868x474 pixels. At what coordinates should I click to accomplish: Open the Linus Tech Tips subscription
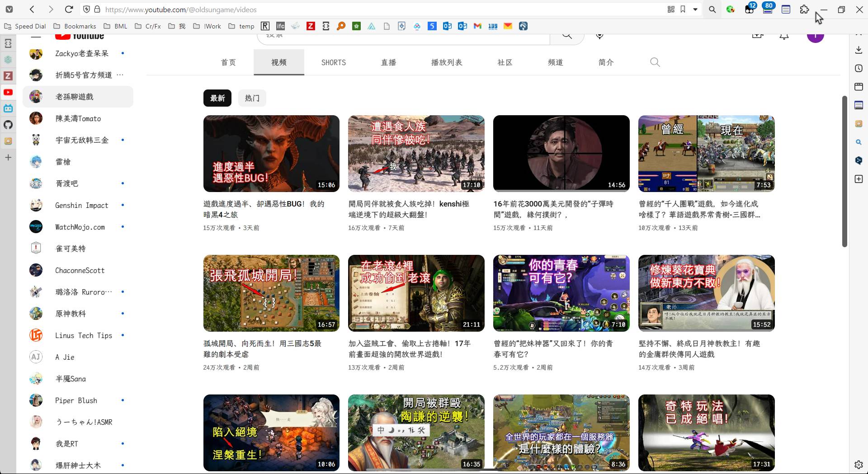[x=83, y=335]
